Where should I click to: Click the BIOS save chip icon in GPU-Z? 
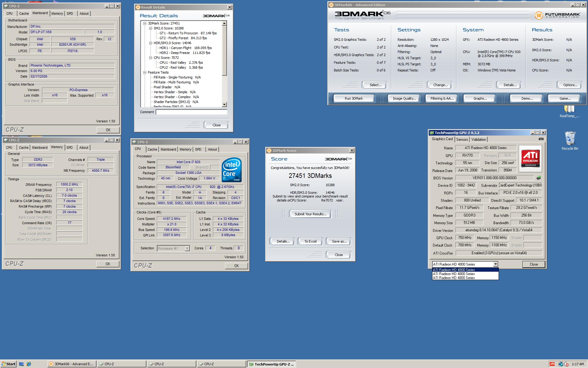539,178
